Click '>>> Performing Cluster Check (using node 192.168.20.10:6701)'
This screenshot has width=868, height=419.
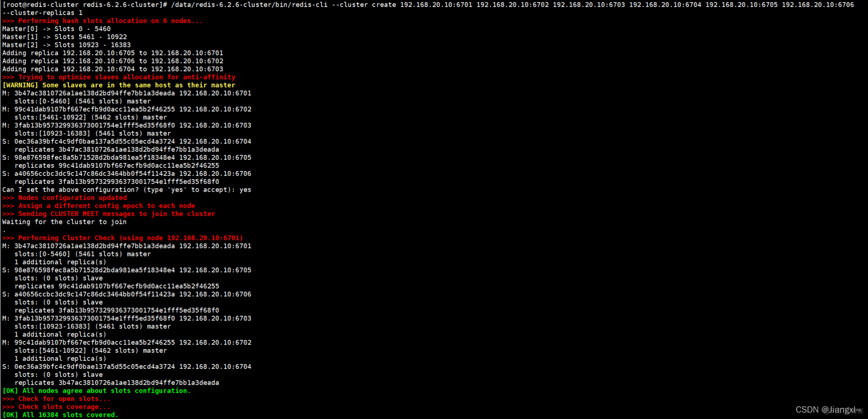click(123, 238)
